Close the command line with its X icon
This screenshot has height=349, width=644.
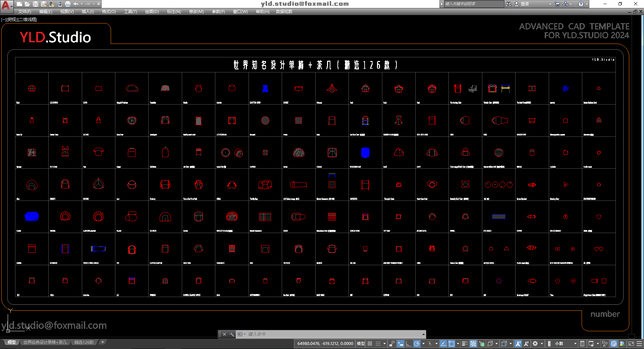[224, 334]
